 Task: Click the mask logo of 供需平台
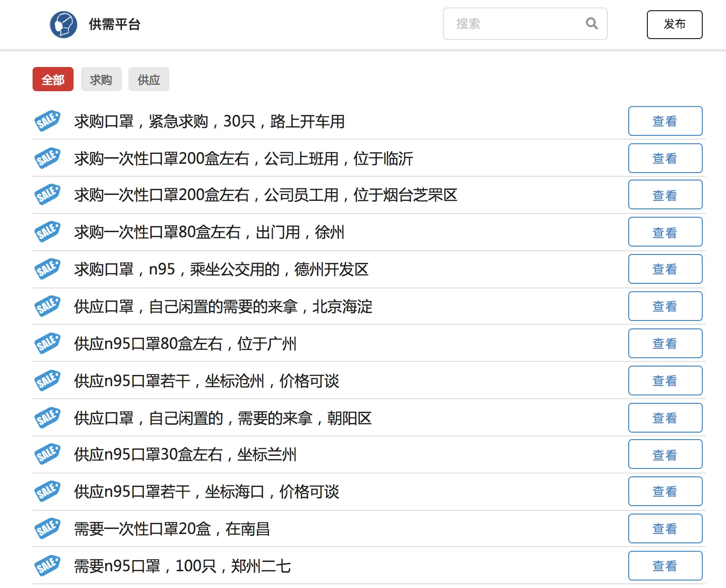tap(63, 24)
